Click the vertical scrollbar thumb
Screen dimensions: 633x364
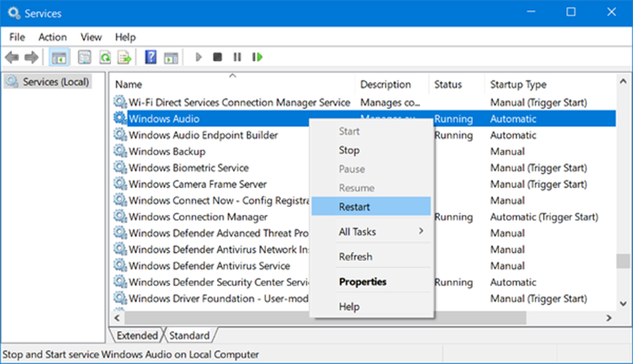pyautogui.click(x=623, y=261)
